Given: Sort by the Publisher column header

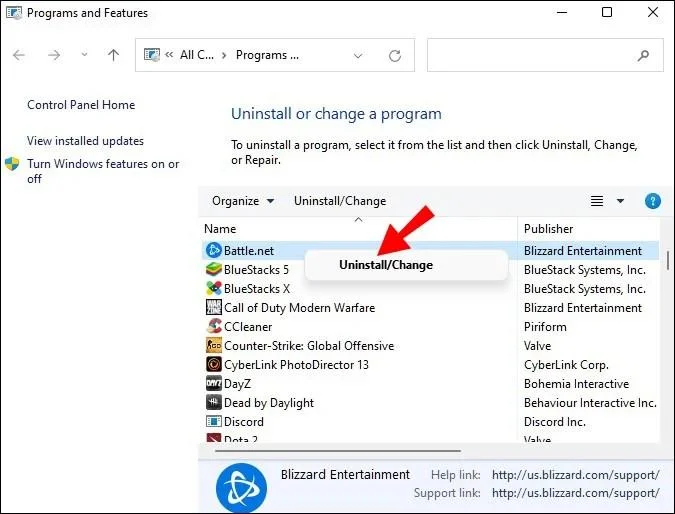Looking at the screenshot, I should click(548, 229).
